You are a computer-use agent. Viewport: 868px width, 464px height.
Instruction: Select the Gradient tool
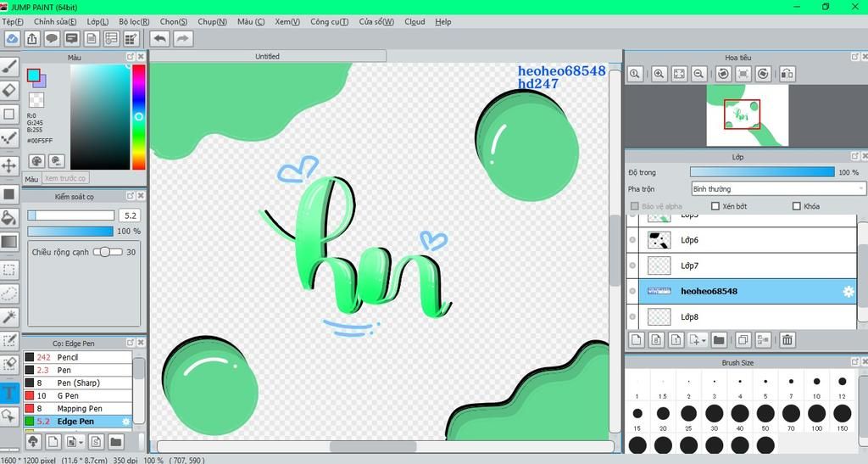8,242
